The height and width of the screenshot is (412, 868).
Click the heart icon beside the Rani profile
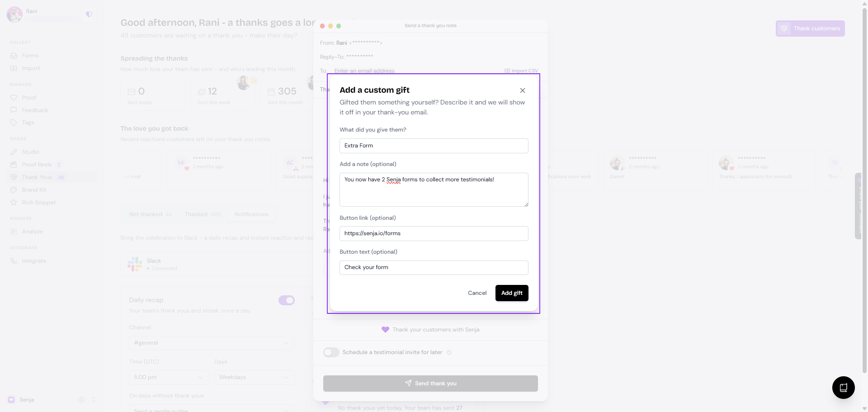[89, 14]
